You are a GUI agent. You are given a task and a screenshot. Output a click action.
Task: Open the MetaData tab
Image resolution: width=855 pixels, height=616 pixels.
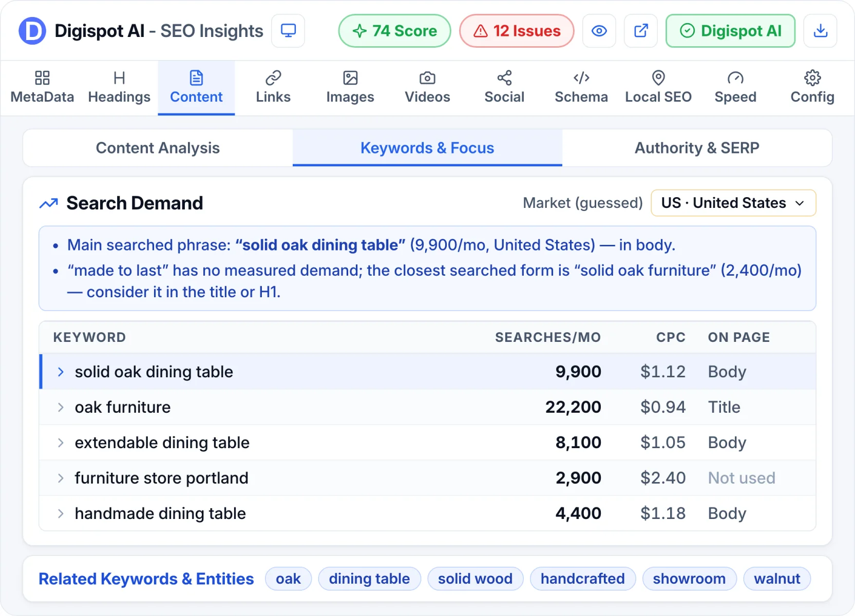(x=42, y=88)
